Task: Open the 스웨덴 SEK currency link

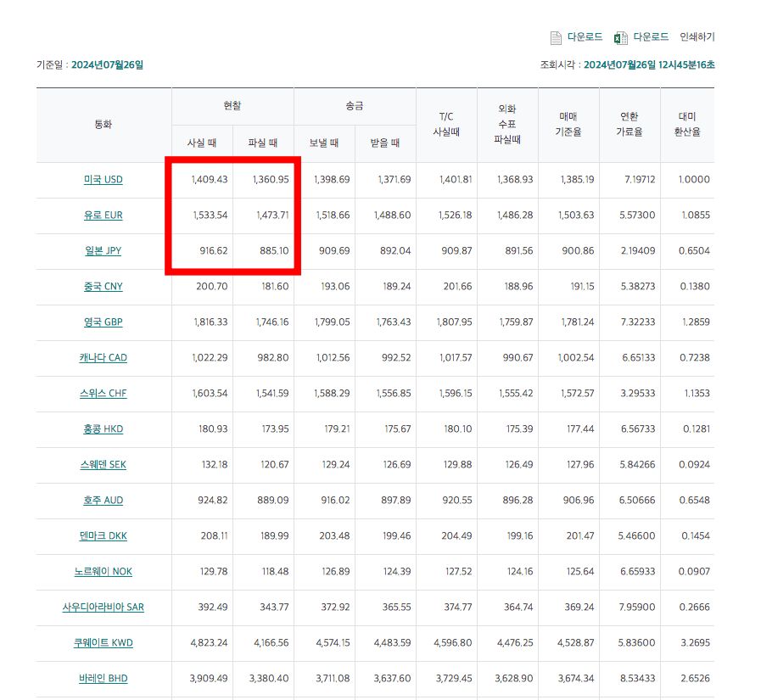Action: pyautogui.click(x=104, y=465)
